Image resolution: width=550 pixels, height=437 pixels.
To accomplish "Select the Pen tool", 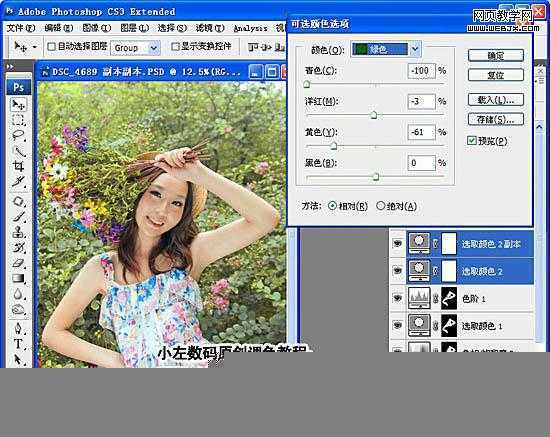I will pos(18,329).
